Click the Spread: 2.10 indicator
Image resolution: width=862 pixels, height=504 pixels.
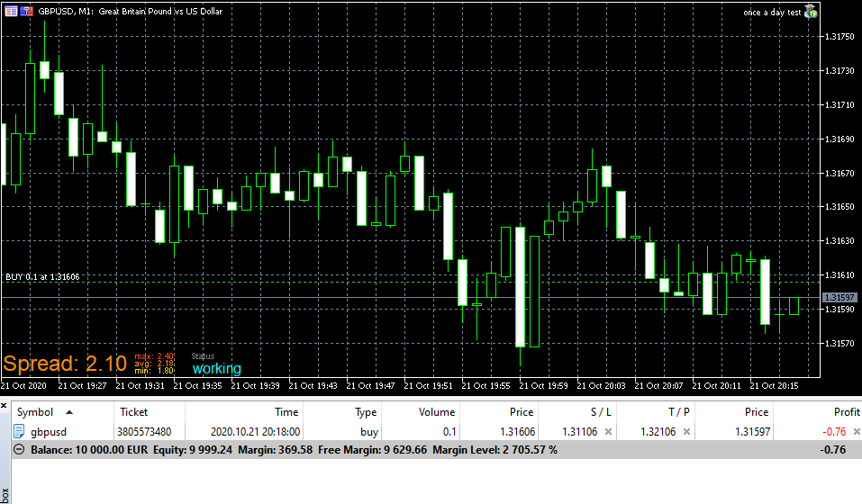[65, 364]
